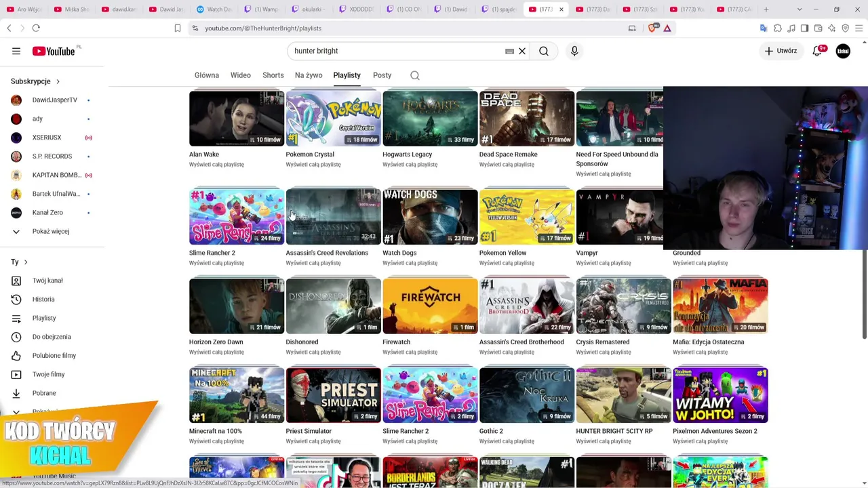Toggle the on-screen keyboard in search box

coord(509,51)
